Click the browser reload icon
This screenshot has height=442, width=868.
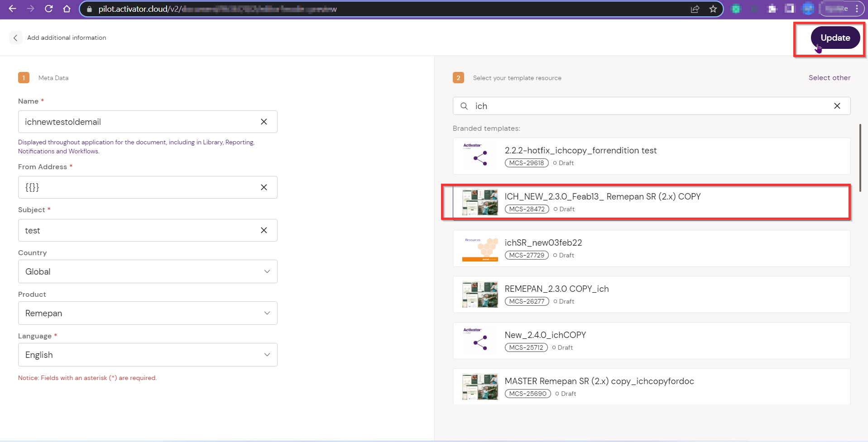[x=49, y=9]
